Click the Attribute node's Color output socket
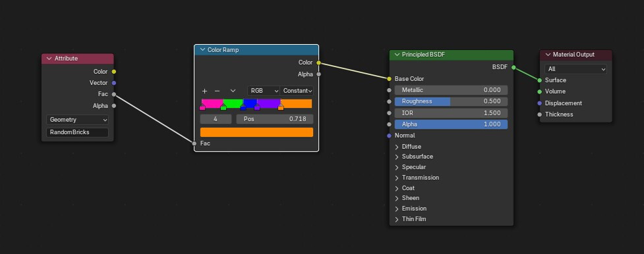The height and width of the screenshot is (254, 644). click(114, 72)
